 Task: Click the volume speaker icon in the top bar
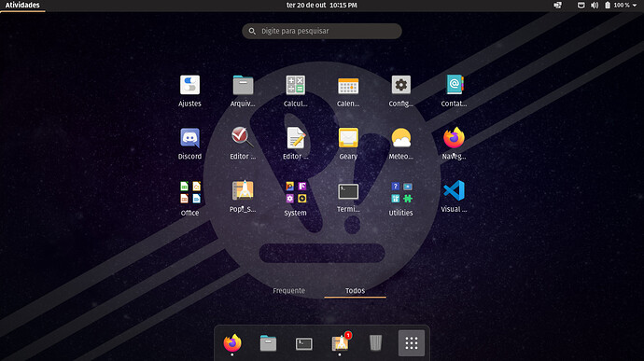pos(595,6)
